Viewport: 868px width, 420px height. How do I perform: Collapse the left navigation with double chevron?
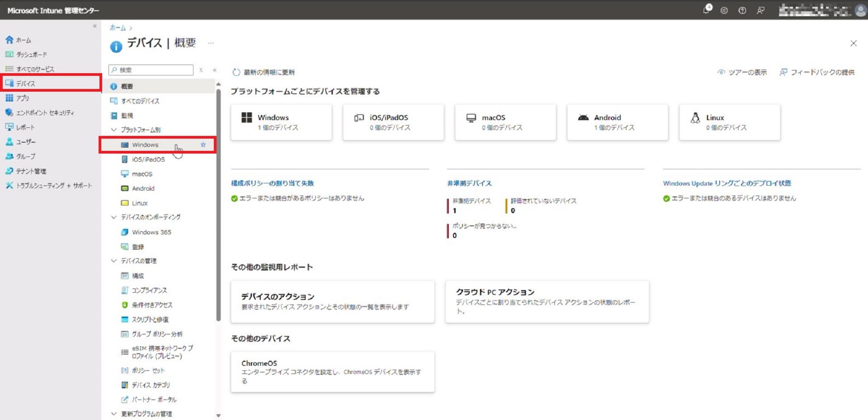click(x=94, y=26)
